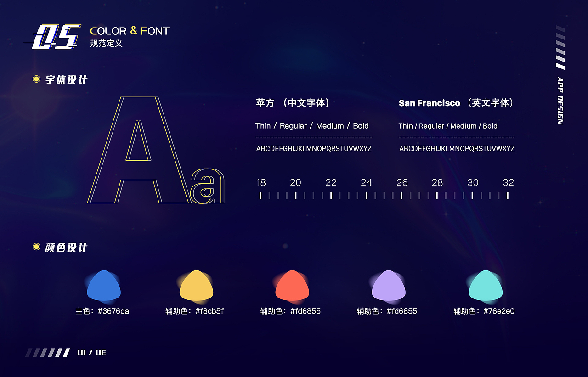Click the blue main color swatch #3676da
The image size is (588, 377).
tap(104, 286)
